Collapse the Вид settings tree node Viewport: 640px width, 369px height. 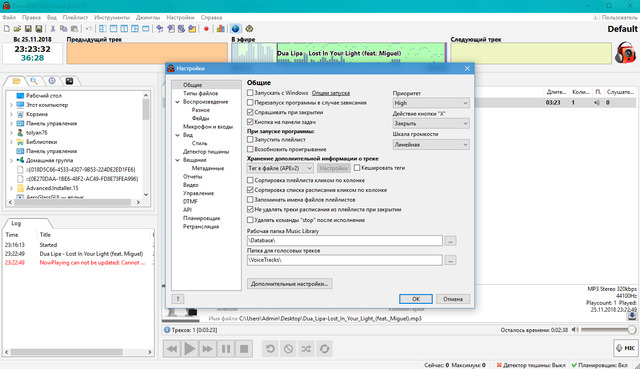point(178,135)
